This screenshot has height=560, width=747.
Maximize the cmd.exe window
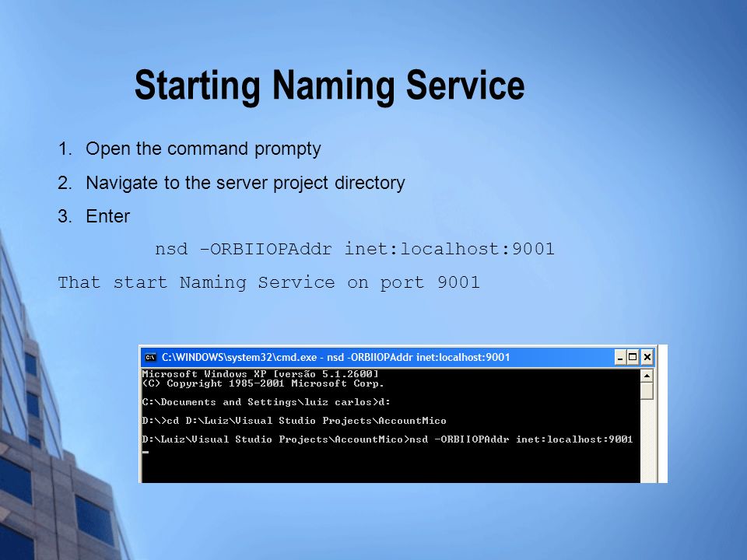pyautogui.click(x=633, y=357)
